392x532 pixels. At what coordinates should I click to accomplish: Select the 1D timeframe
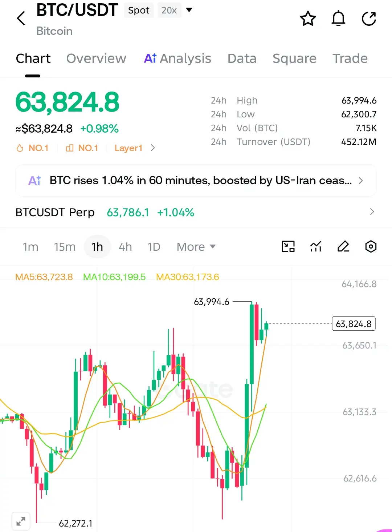[x=154, y=247]
